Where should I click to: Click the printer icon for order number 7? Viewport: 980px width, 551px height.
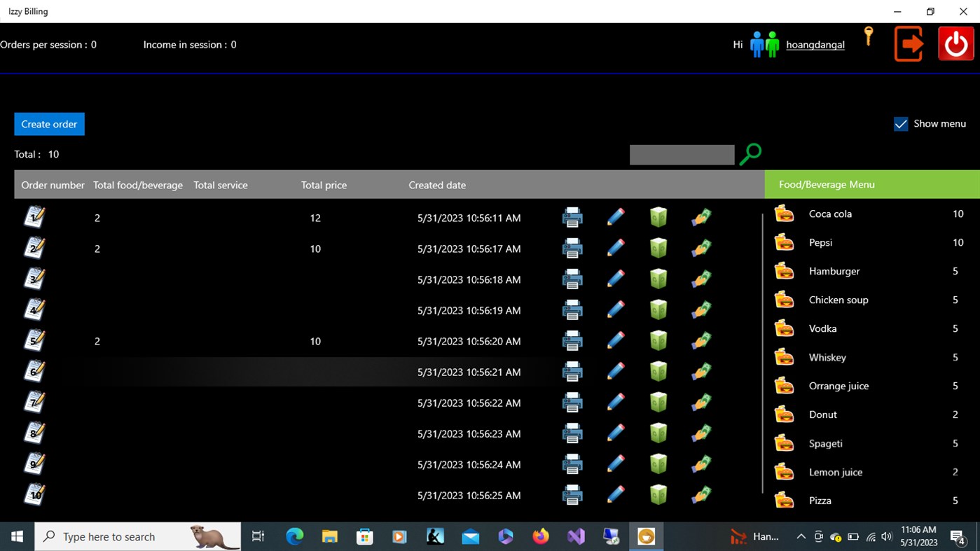point(572,402)
